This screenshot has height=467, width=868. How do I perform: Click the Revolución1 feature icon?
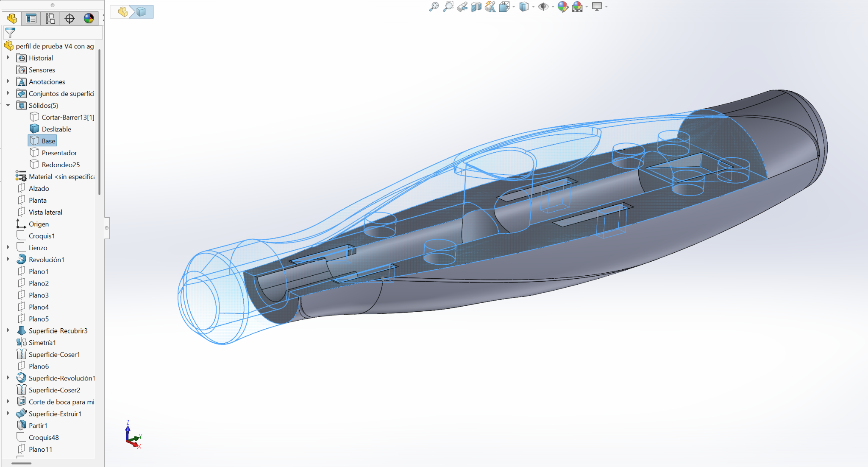(x=21, y=259)
